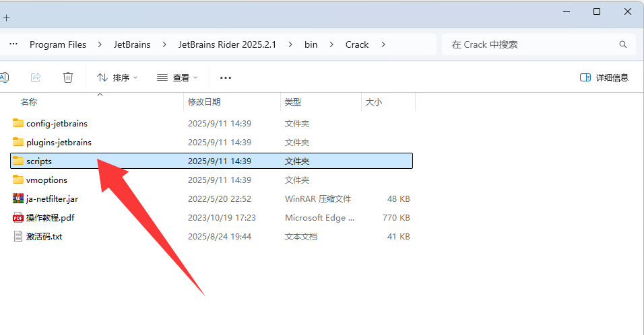Viewport: 644px width, 335px height.
Task: Click the search magnifier icon
Action: [x=623, y=44]
